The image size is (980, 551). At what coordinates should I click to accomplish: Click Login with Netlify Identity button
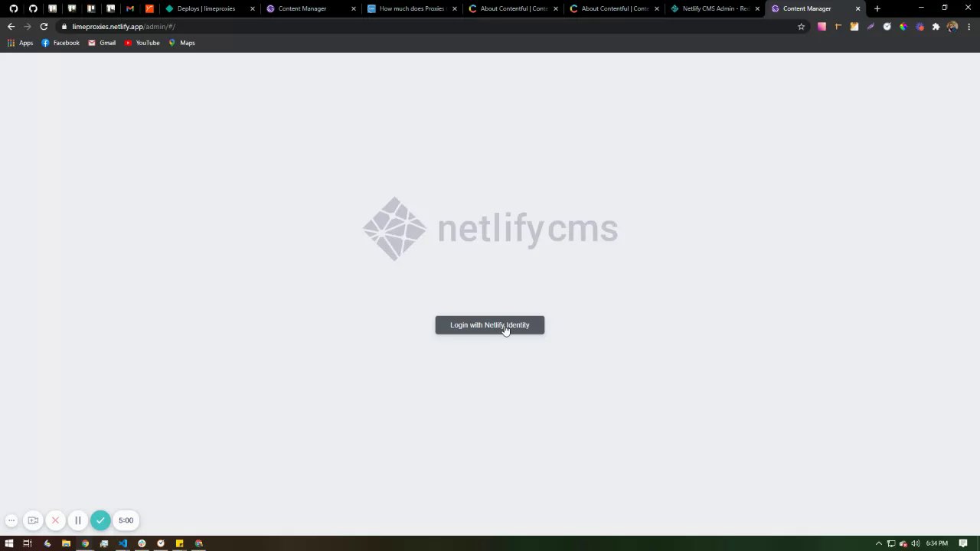point(490,325)
